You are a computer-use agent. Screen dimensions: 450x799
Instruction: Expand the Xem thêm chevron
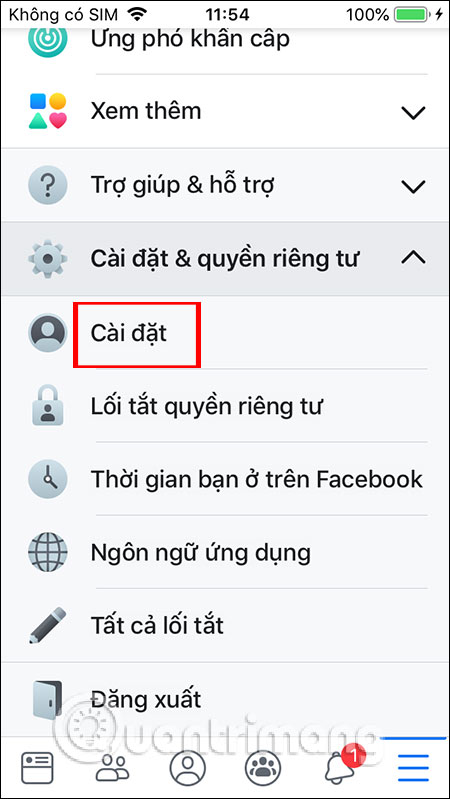coord(413,112)
